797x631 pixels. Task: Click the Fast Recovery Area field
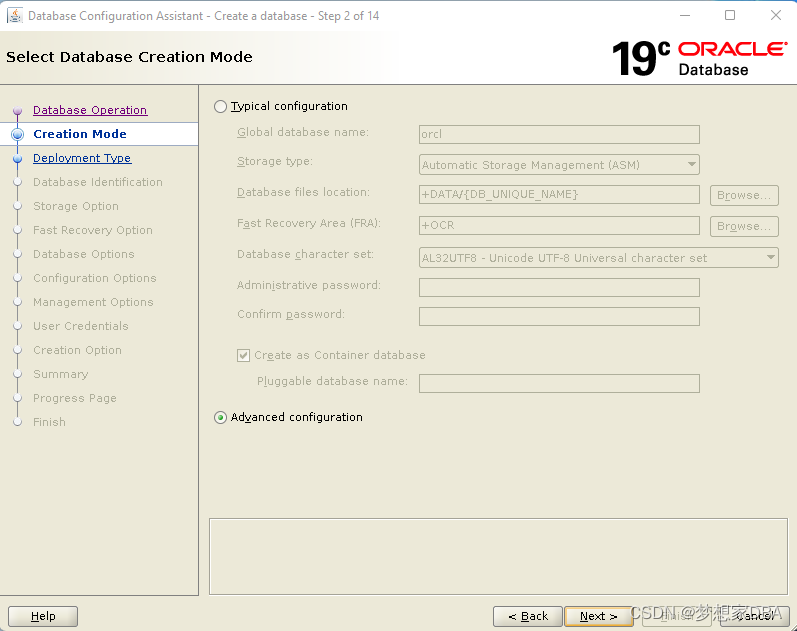[x=559, y=225]
